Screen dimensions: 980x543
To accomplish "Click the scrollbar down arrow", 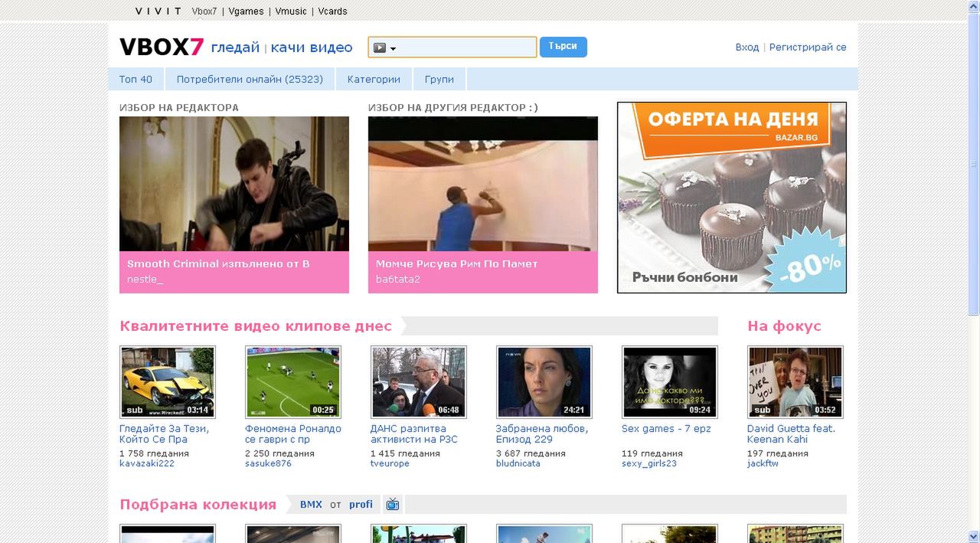I will (x=974, y=536).
